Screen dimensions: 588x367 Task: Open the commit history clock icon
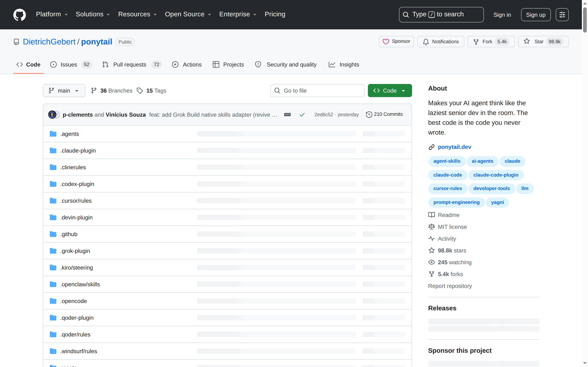point(369,114)
